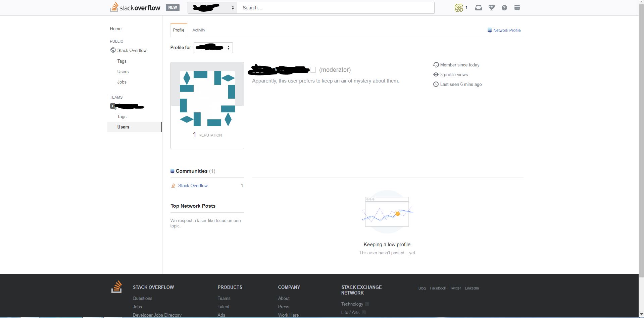Toggle the checkbox before (moderator)
The width and height of the screenshot is (644, 318).
pos(313,70)
